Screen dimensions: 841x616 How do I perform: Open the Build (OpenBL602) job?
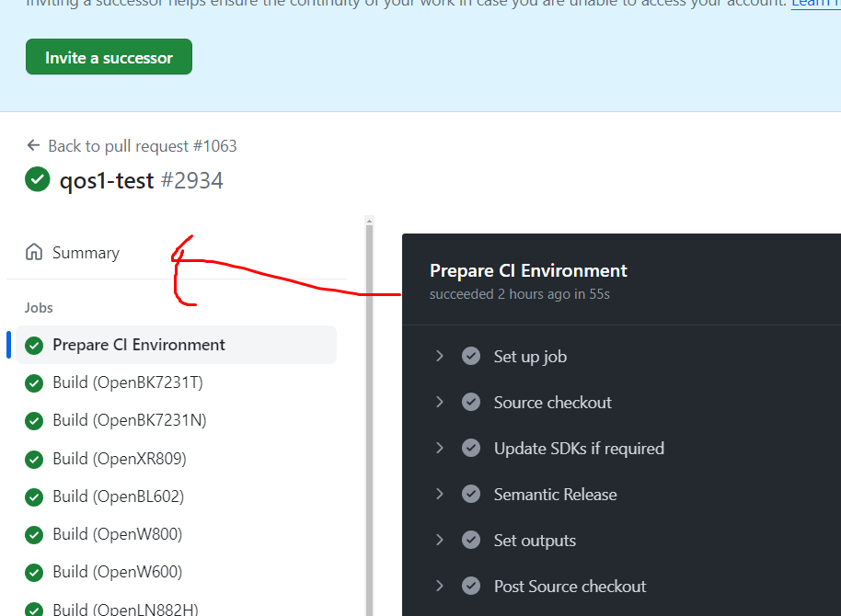118,496
